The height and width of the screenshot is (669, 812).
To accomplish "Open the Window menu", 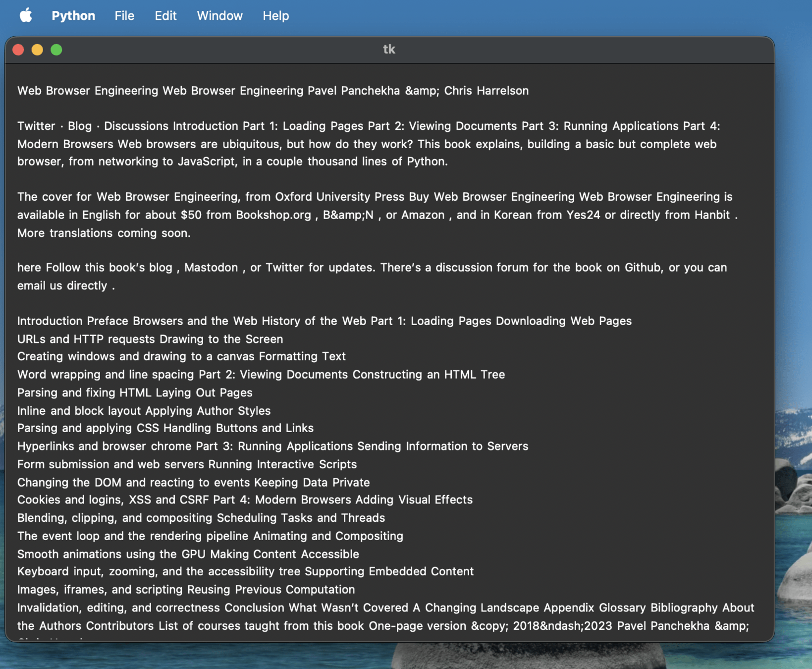I will point(219,16).
